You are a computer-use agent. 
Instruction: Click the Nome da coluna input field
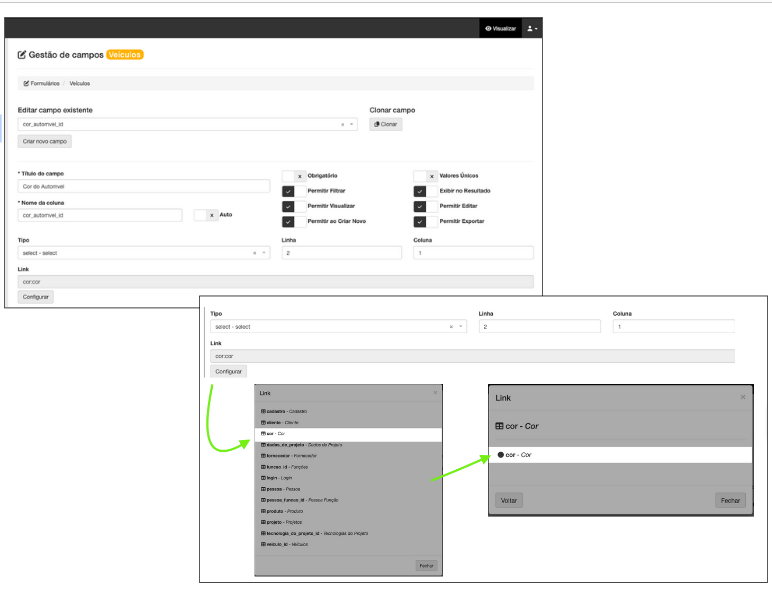(100, 215)
